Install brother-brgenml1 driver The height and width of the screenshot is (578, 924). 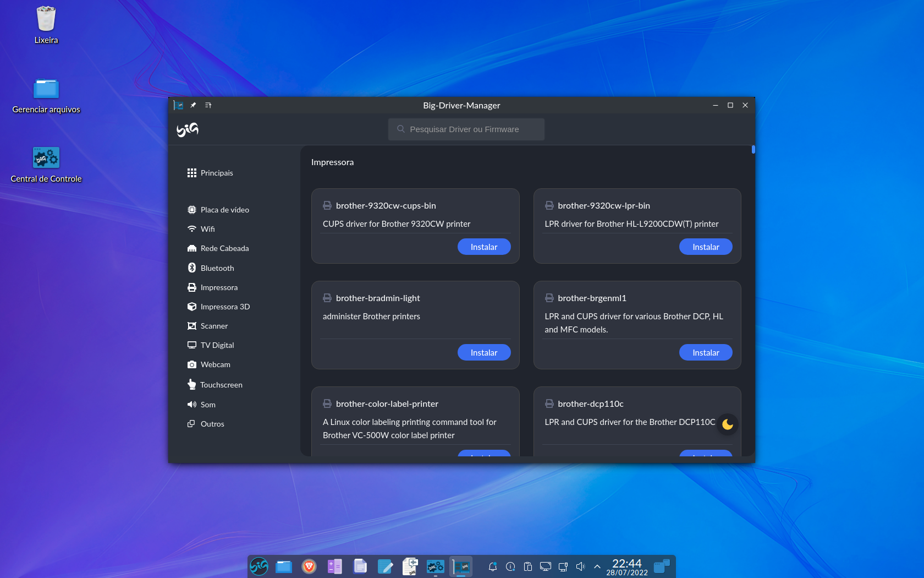pos(706,352)
